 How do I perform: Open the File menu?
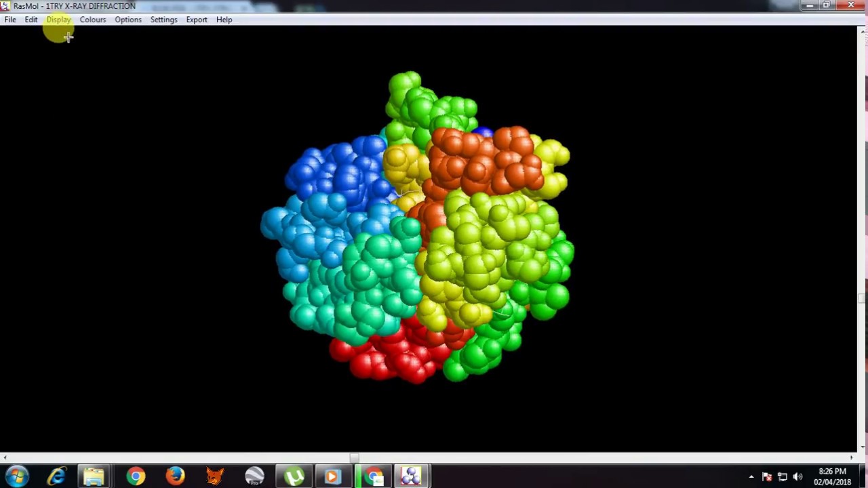point(10,20)
